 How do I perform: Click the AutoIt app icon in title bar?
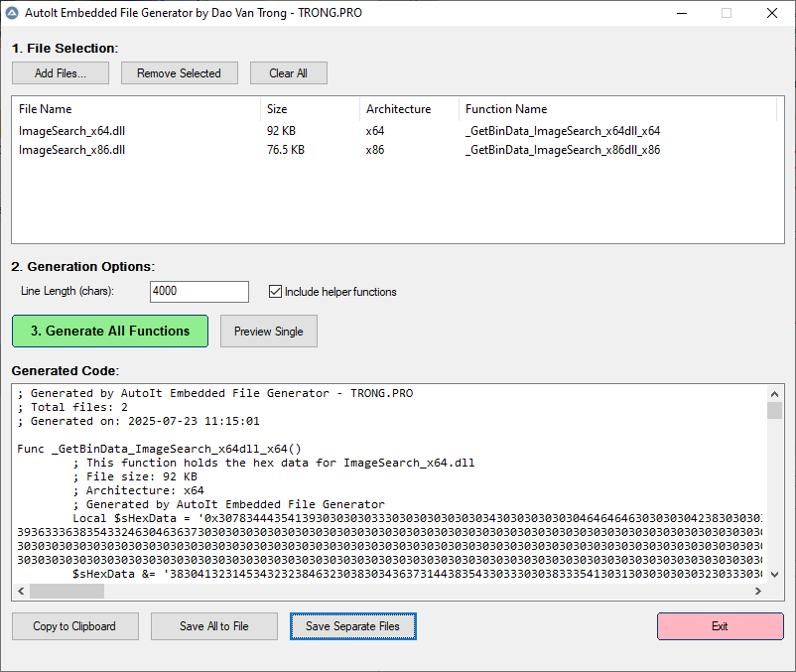point(12,13)
